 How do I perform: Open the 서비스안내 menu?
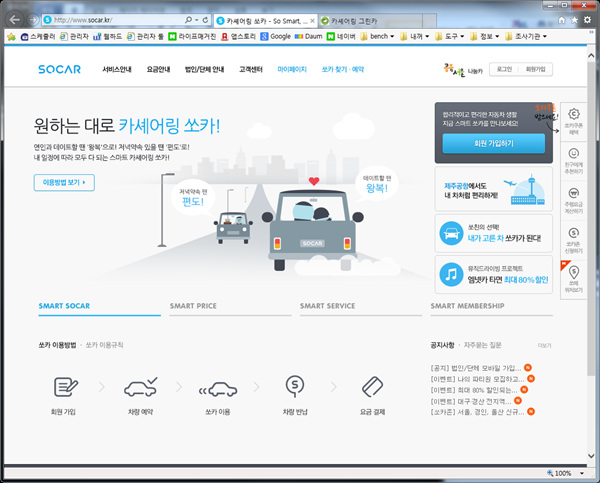(x=117, y=69)
